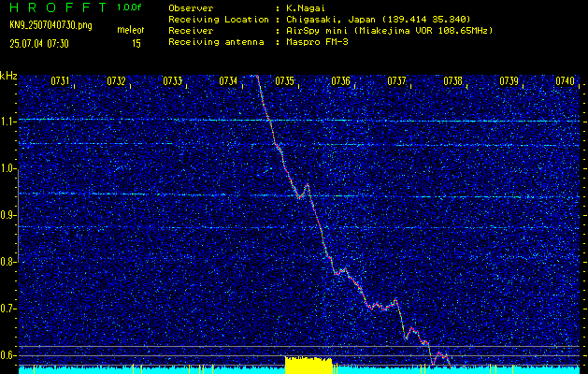Click the 0739 time marker

coord(509,81)
